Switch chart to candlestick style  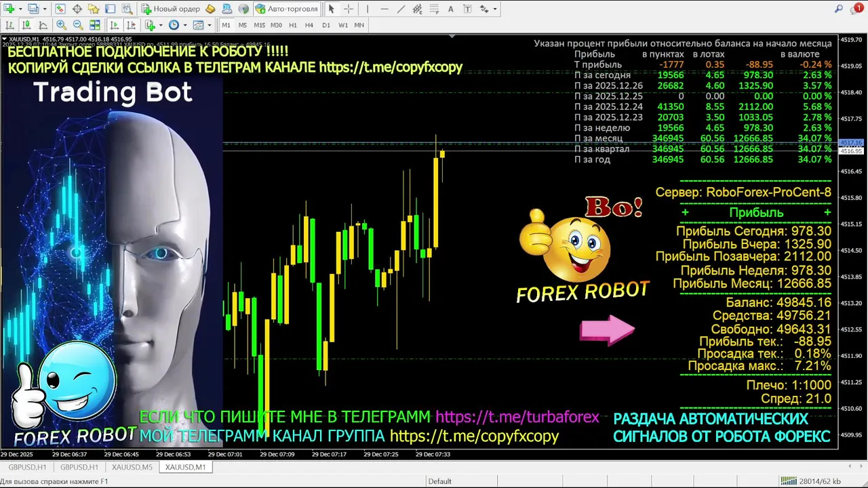[26, 25]
